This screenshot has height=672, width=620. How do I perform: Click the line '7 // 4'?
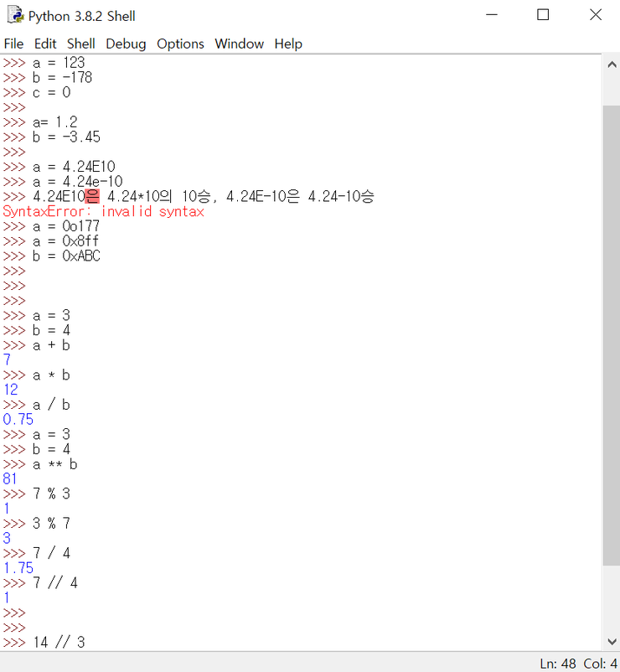[x=55, y=583]
